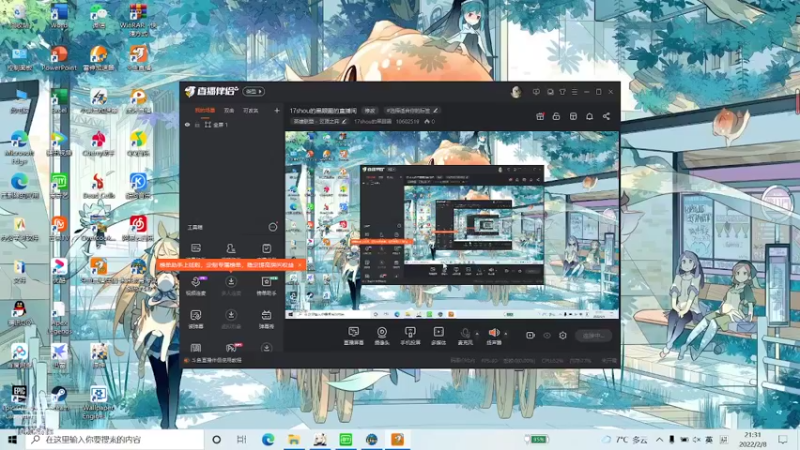Open the Windows Start menu

(12, 439)
